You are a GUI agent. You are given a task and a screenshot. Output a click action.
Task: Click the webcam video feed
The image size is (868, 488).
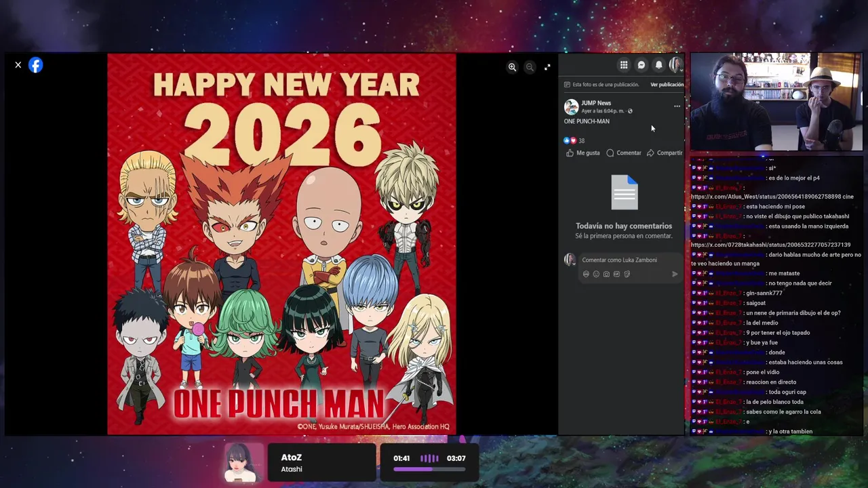click(x=776, y=102)
